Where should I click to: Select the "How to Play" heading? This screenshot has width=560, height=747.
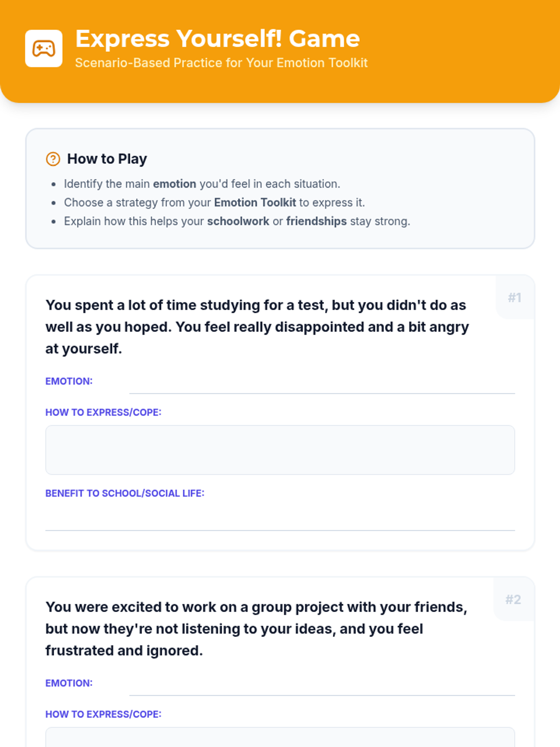[x=107, y=159]
